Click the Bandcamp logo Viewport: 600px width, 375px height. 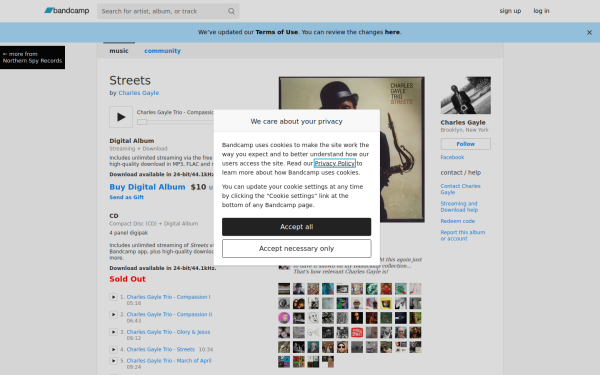67,11
